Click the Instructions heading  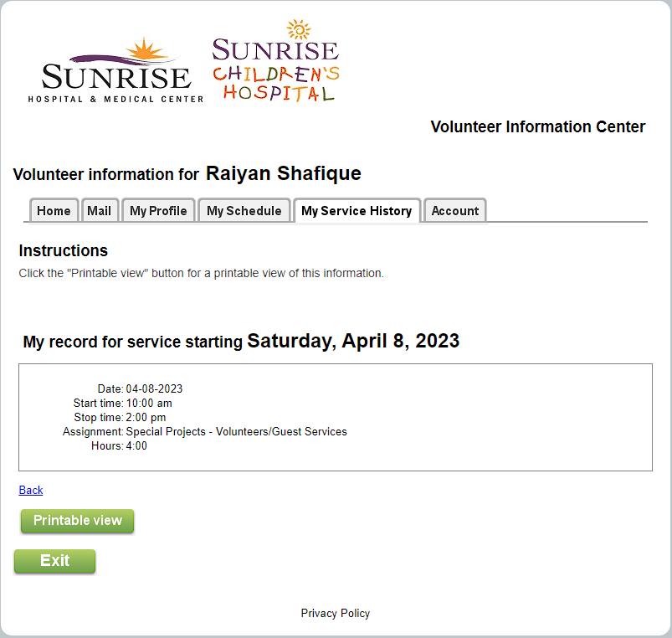(64, 250)
